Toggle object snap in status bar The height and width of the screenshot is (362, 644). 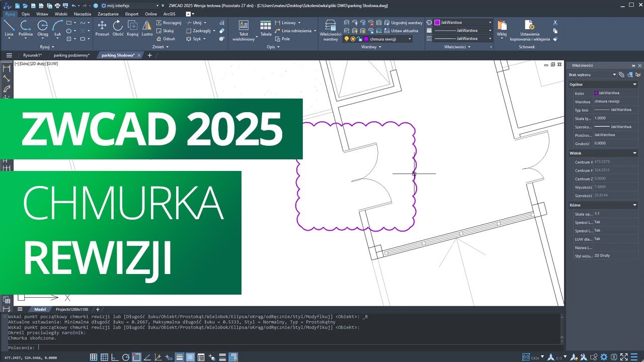(x=136, y=357)
